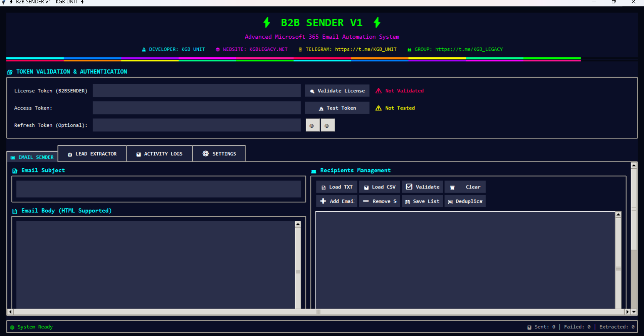Click the 'Extracted: 0' status counter
Image resolution: width=644 pixels, height=336 pixels.
point(617,327)
